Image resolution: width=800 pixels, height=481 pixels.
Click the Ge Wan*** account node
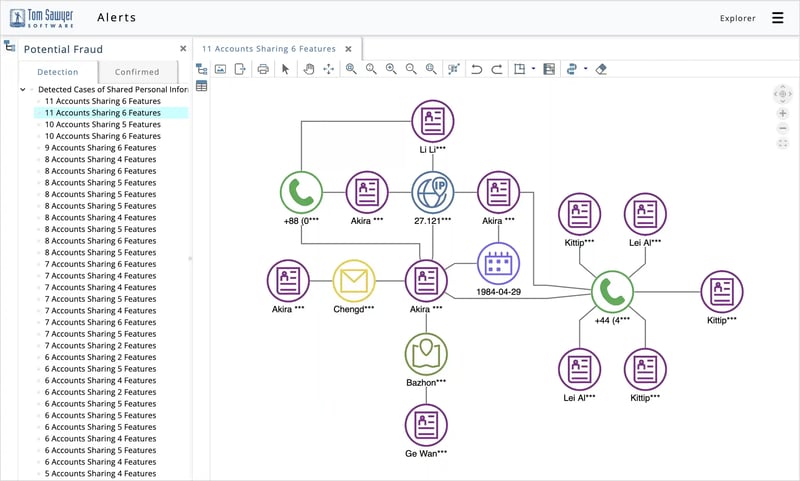tap(426, 425)
